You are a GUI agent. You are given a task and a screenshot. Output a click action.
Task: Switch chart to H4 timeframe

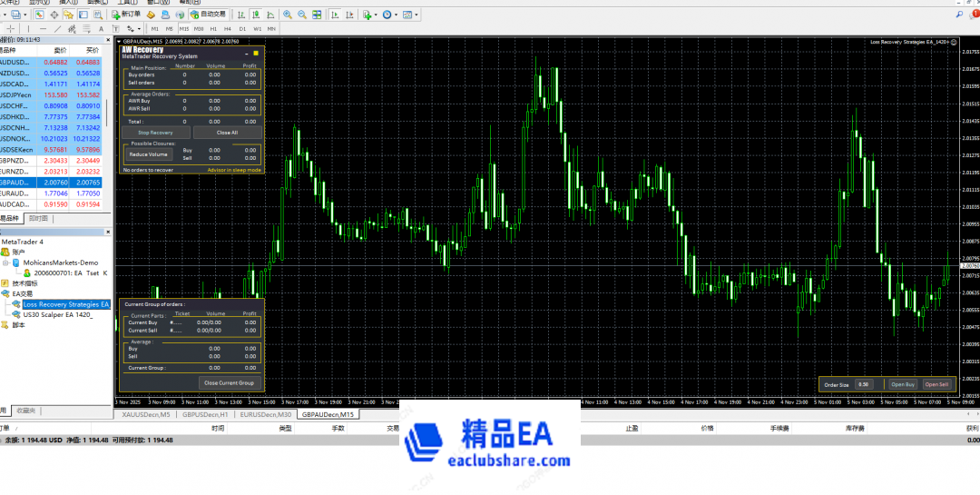coord(228,29)
